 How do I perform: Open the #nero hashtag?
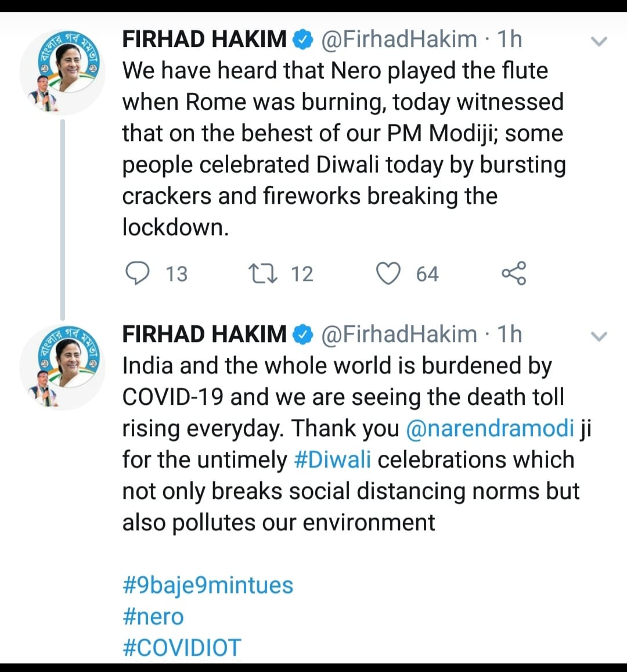[153, 616]
